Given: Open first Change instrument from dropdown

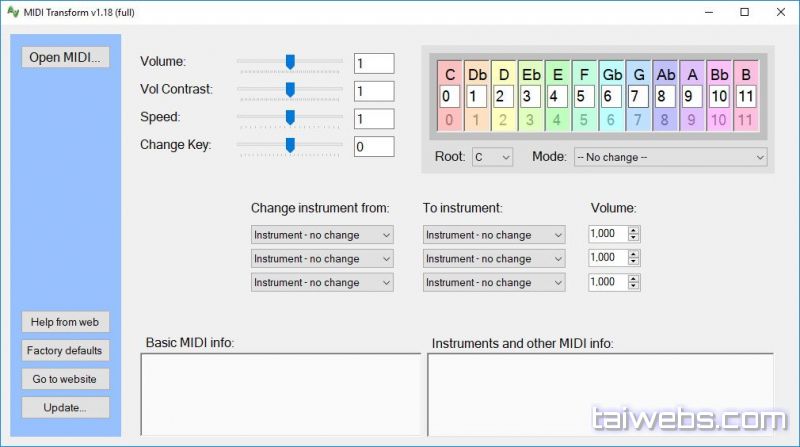Looking at the screenshot, I should [x=322, y=234].
